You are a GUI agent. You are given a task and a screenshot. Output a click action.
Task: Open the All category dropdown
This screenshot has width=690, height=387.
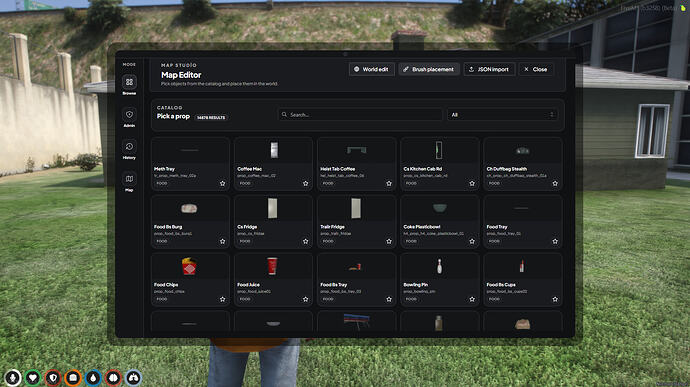point(502,114)
